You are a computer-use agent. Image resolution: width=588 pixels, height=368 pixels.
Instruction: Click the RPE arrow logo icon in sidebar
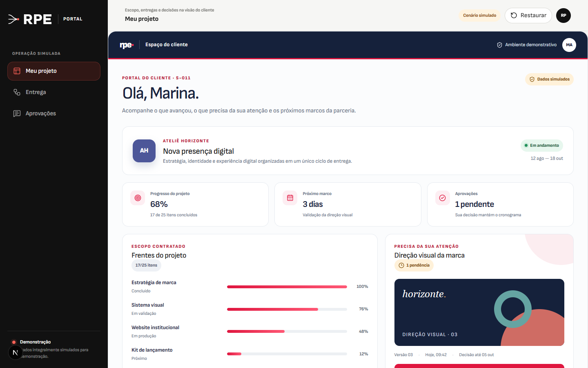point(13,19)
